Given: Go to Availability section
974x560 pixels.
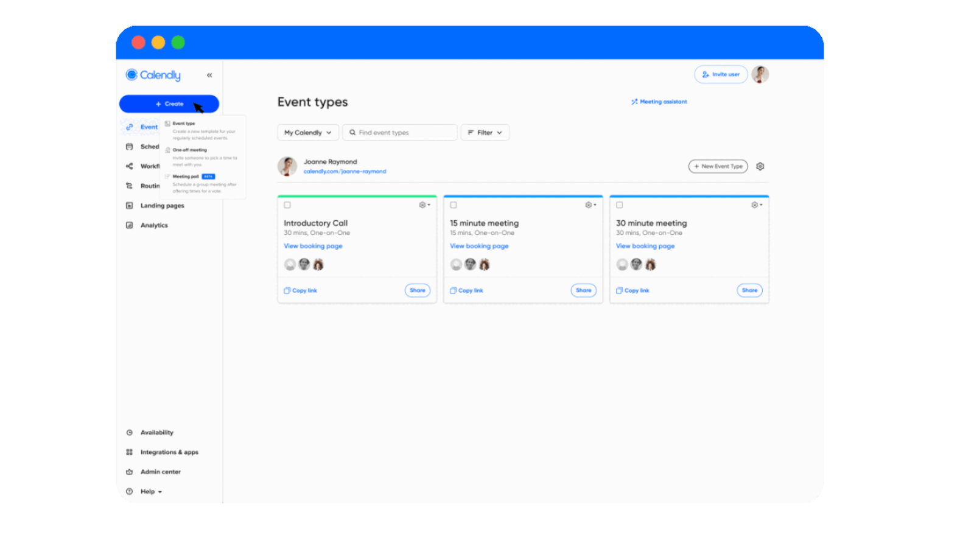Looking at the screenshot, I should (x=157, y=433).
